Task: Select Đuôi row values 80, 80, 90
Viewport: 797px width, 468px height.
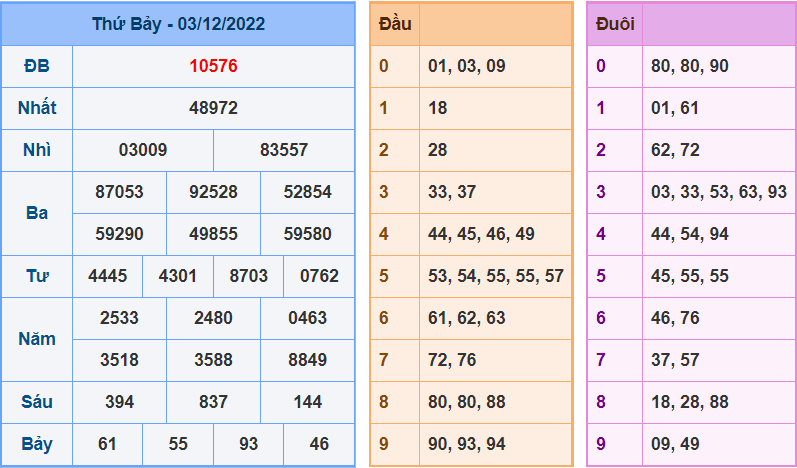Action: 690,66
